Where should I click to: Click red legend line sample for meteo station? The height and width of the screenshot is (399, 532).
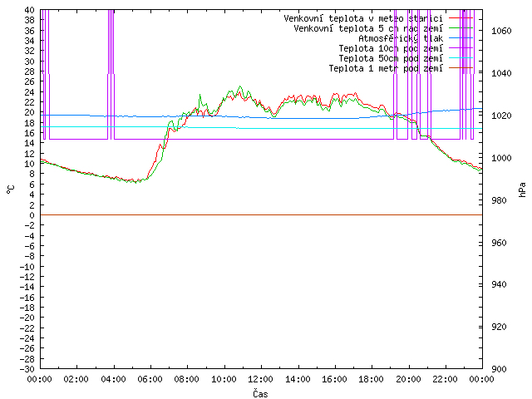(461, 18)
